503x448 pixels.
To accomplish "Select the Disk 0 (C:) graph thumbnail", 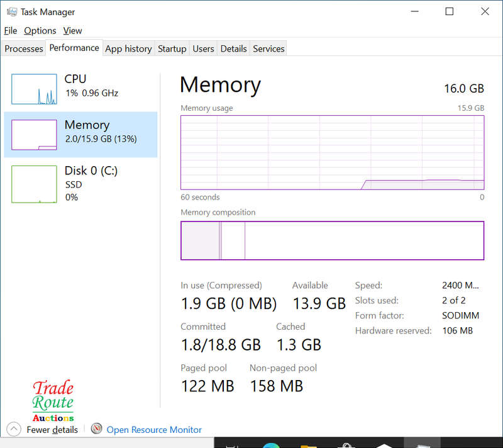I will 34,184.
